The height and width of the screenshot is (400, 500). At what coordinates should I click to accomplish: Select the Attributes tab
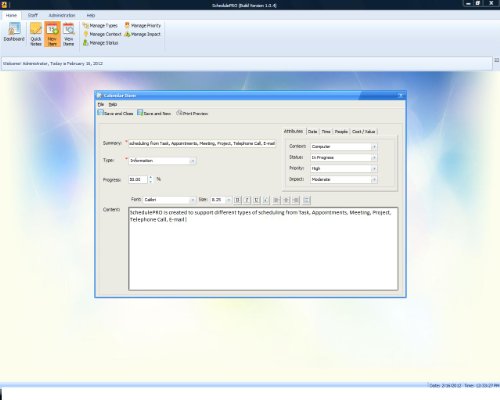pyautogui.click(x=293, y=131)
